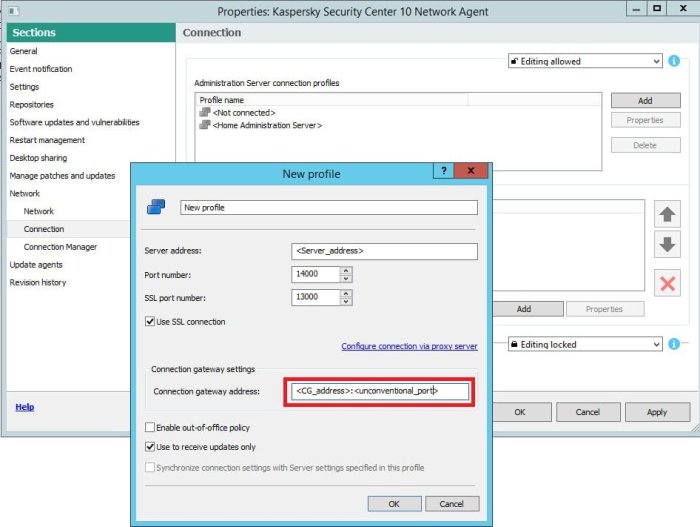Screen dimensions: 700x527
Task: Open the Desktop sharing section
Action: (x=38, y=158)
